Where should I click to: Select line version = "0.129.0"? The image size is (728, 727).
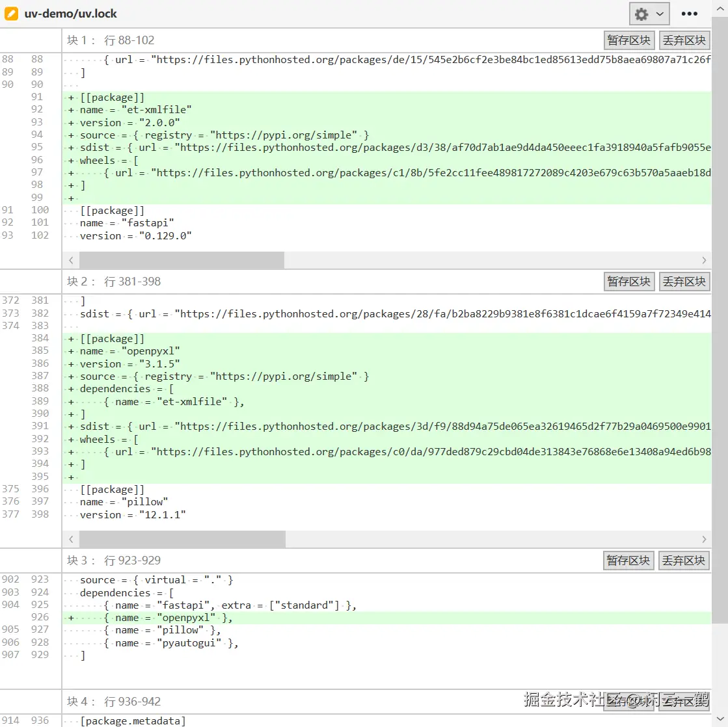coord(386,235)
